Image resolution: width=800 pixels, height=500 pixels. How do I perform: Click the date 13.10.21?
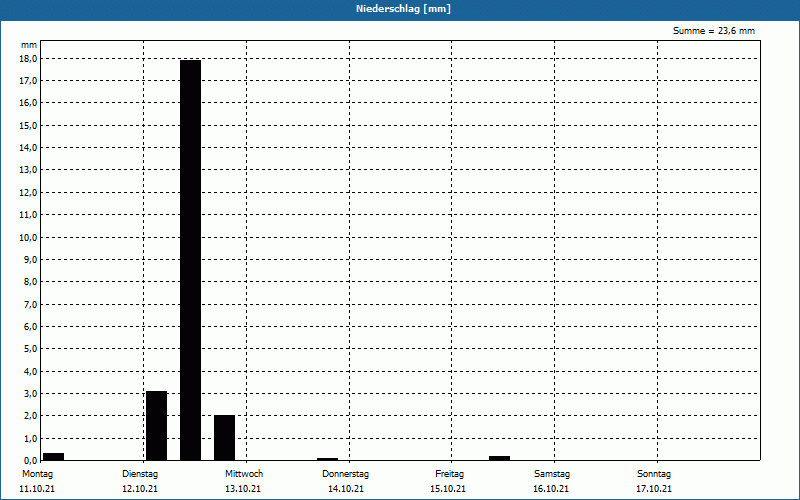pos(243,489)
